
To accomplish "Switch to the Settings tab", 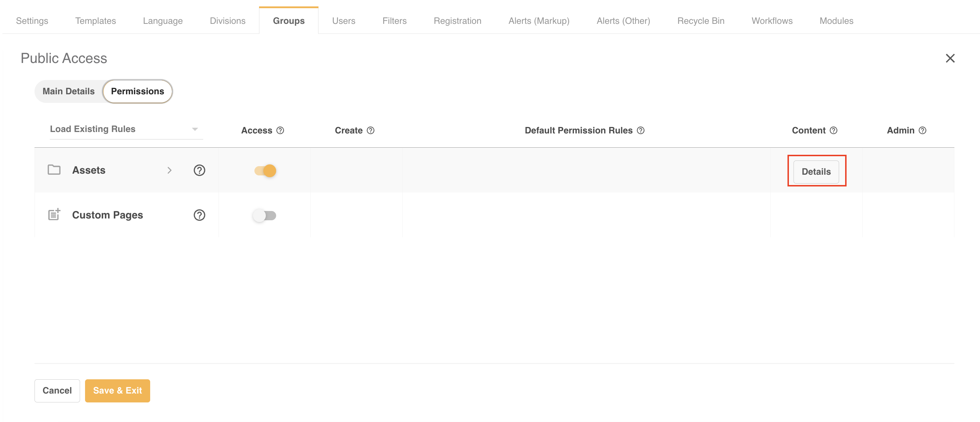I will (x=32, y=21).
